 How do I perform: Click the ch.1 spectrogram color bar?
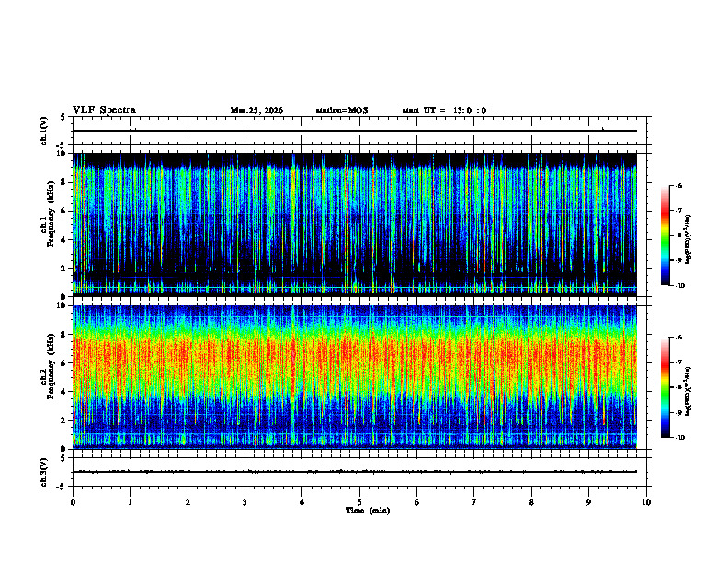click(x=665, y=236)
